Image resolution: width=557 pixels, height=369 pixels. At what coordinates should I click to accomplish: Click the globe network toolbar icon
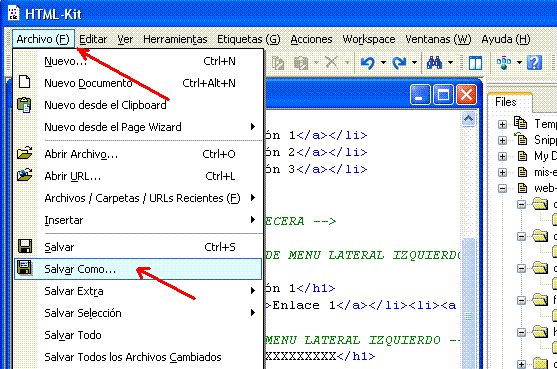pyautogui.click(x=504, y=63)
